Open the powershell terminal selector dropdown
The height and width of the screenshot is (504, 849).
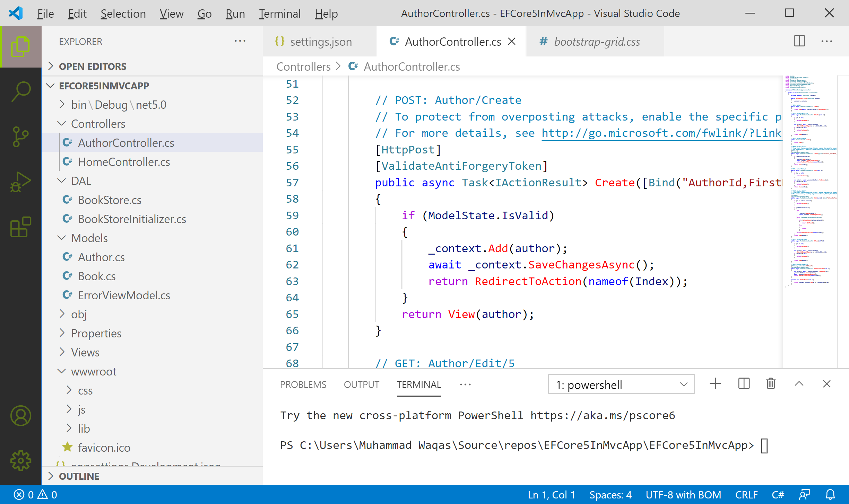621,384
